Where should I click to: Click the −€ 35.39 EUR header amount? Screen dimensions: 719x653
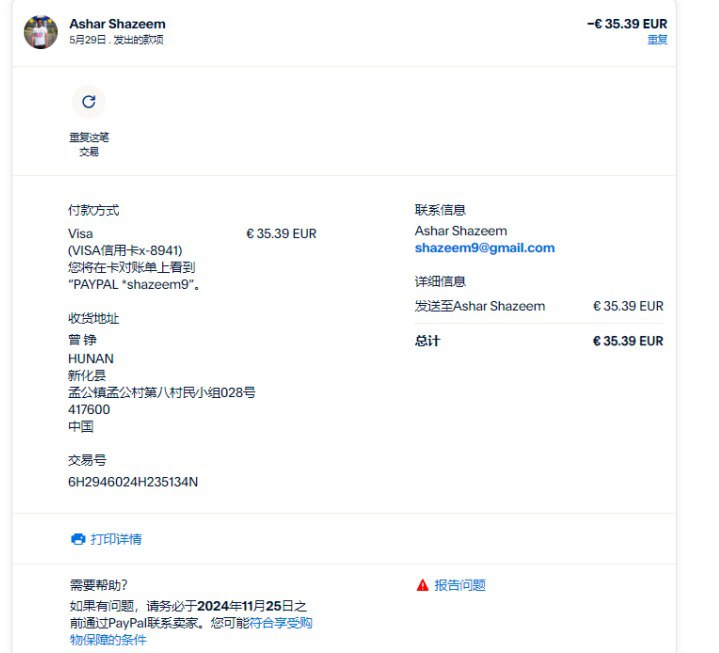tap(627, 24)
